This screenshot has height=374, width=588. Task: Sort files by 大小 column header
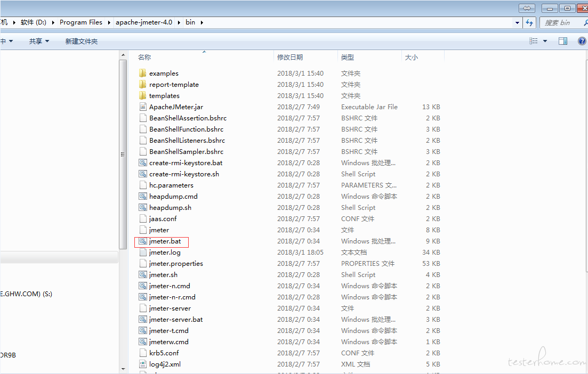click(412, 57)
